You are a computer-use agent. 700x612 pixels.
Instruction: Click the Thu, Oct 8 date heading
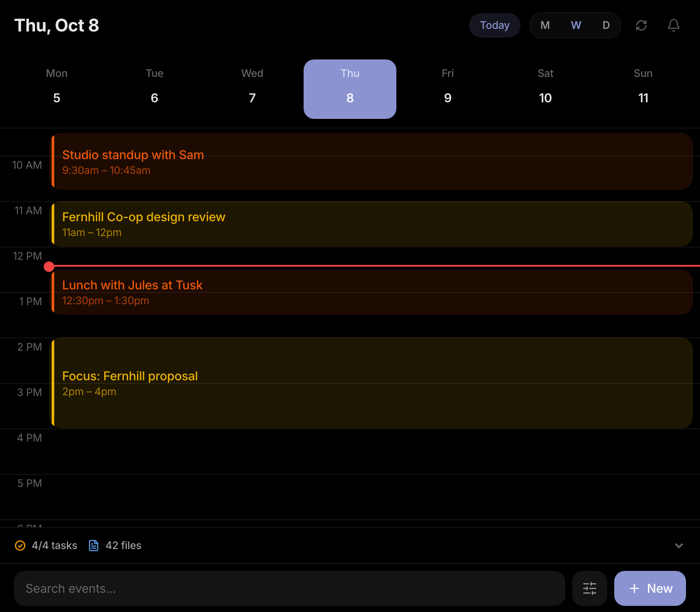[56, 25]
